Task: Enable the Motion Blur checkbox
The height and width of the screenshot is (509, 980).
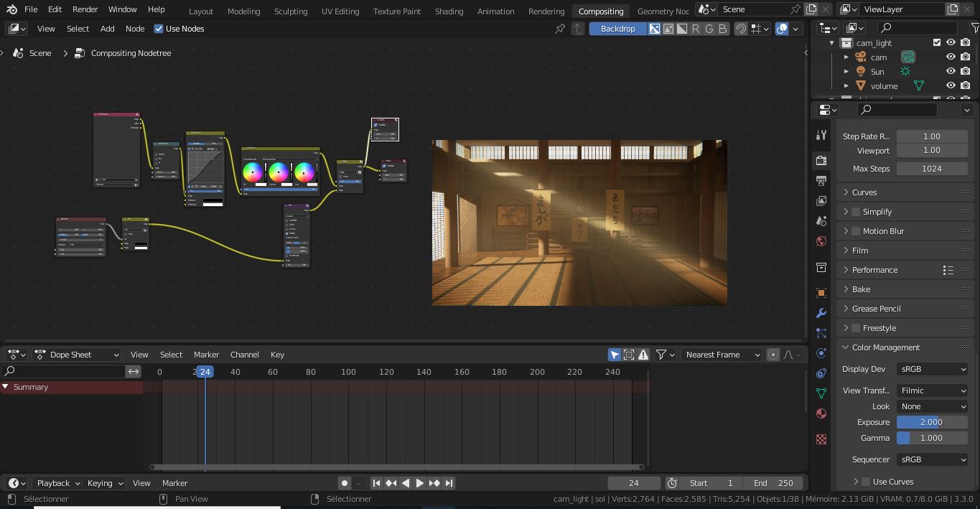Action: point(856,231)
